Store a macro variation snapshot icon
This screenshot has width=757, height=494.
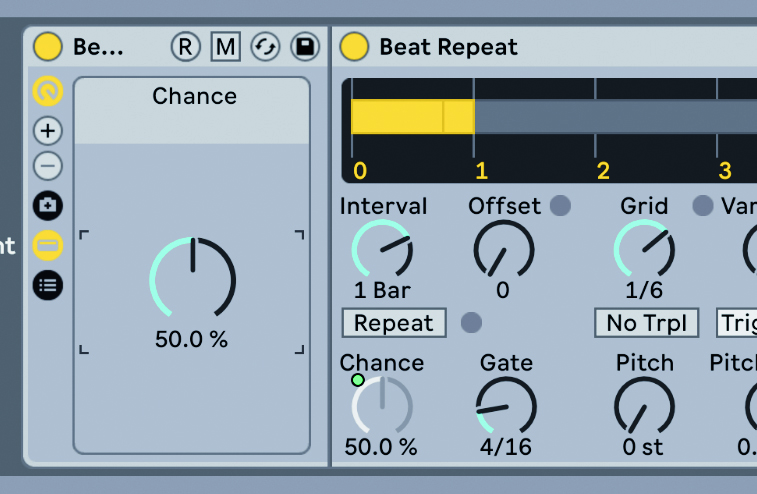tap(47, 206)
